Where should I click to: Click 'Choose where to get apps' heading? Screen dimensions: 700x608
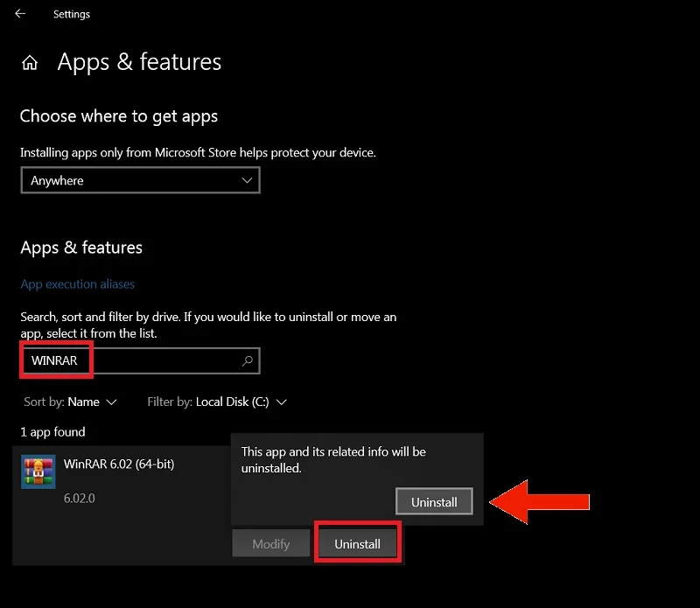coord(119,116)
